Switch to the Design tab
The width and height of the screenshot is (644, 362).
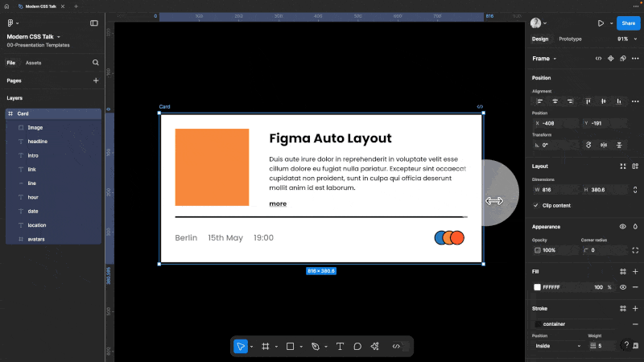click(x=540, y=39)
